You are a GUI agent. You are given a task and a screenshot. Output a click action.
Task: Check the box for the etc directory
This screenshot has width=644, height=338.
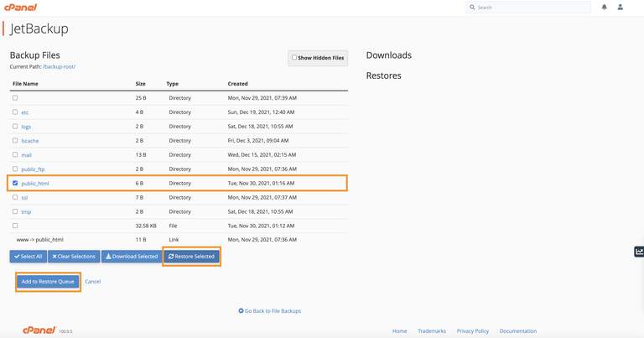(15, 112)
